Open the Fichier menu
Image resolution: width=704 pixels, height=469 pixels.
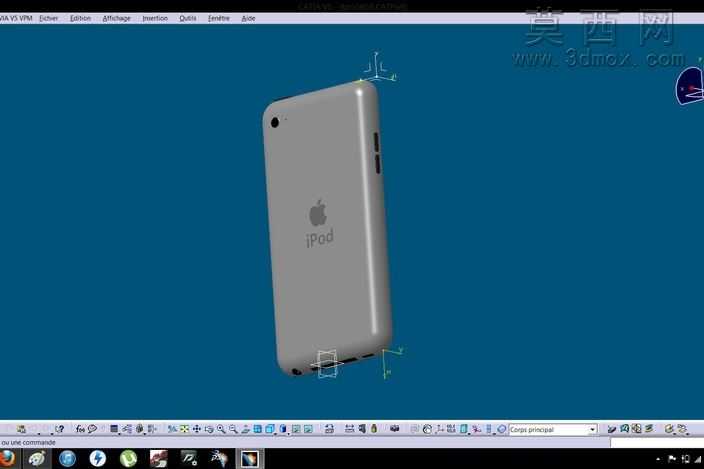pyautogui.click(x=48, y=18)
